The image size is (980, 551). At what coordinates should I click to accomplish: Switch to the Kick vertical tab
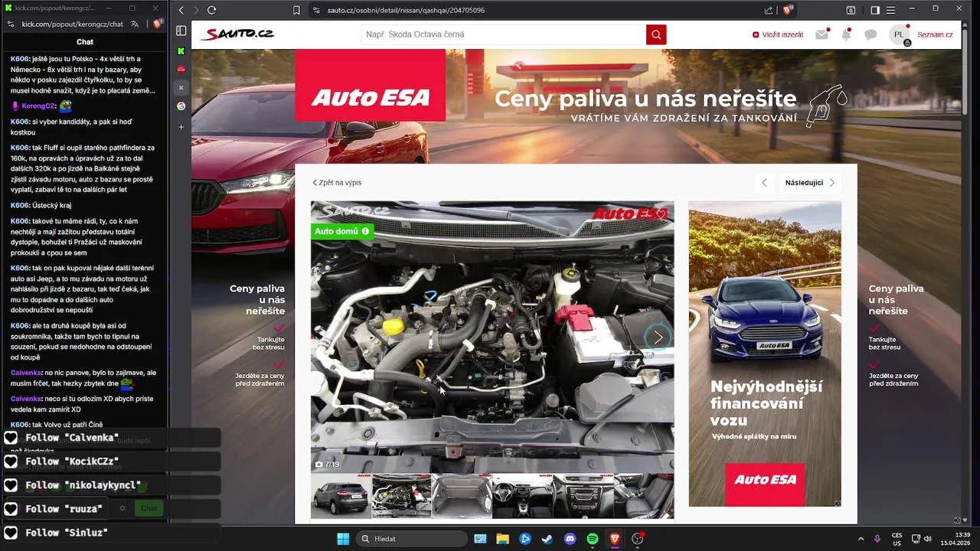[181, 51]
